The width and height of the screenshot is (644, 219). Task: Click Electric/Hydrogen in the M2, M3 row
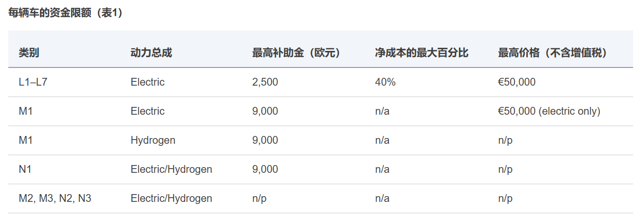tap(171, 198)
